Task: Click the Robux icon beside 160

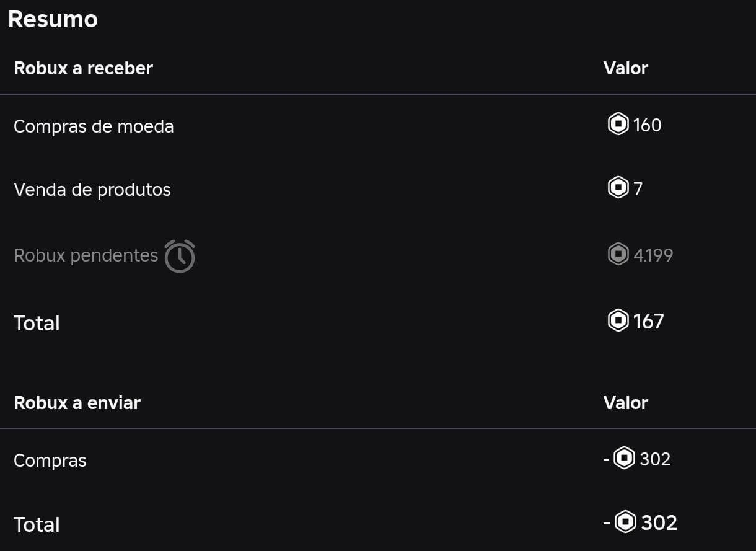Action: pos(618,125)
